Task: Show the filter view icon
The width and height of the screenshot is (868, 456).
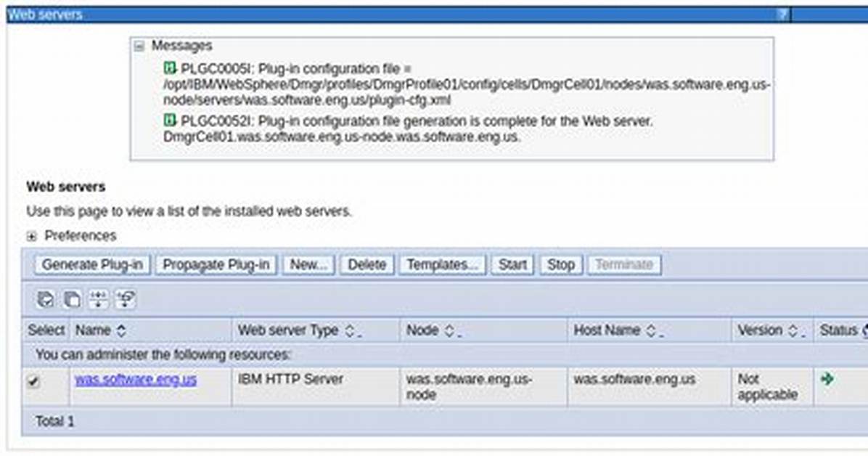Action: [99, 299]
